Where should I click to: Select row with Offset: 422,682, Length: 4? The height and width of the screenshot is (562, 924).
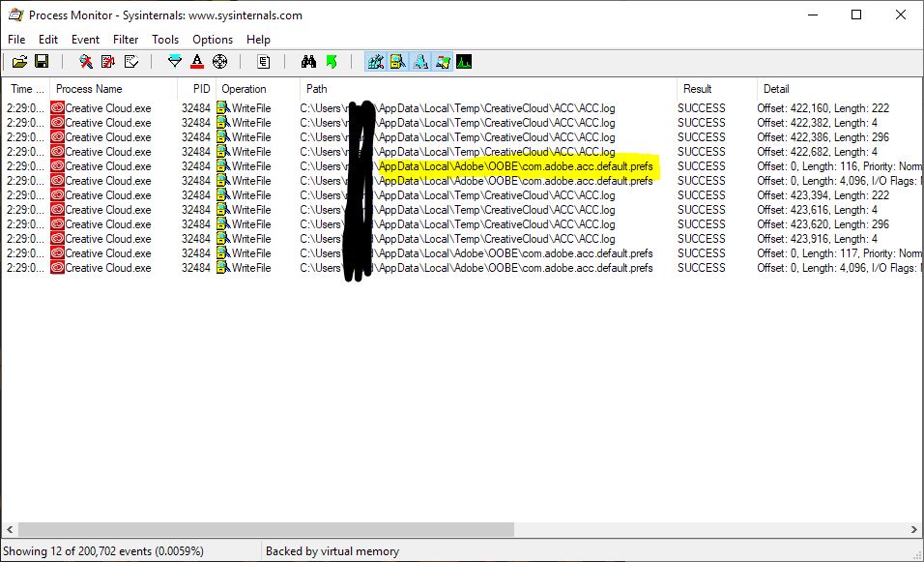[x=463, y=152]
